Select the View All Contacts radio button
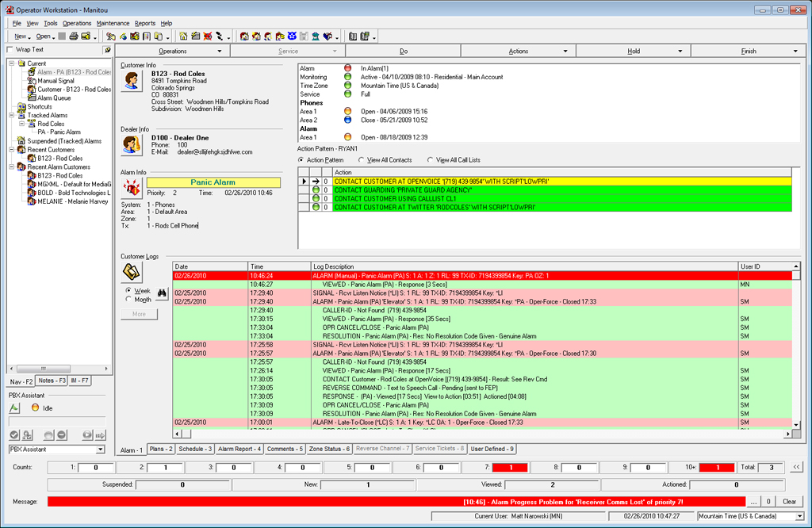This screenshot has height=528, width=812. click(x=362, y=160)
